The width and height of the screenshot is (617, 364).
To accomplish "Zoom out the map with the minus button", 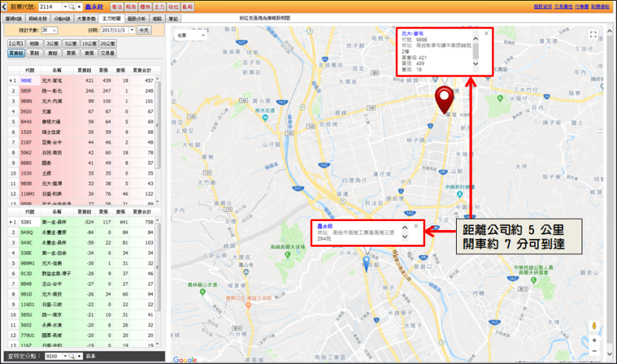I will click(594, 351).
